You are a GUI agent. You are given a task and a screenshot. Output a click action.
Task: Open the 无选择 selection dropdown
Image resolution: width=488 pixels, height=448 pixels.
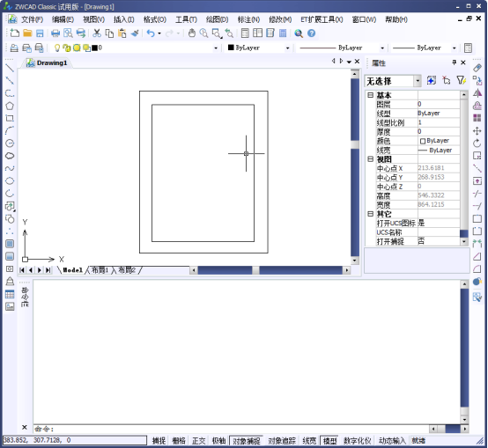418,81
